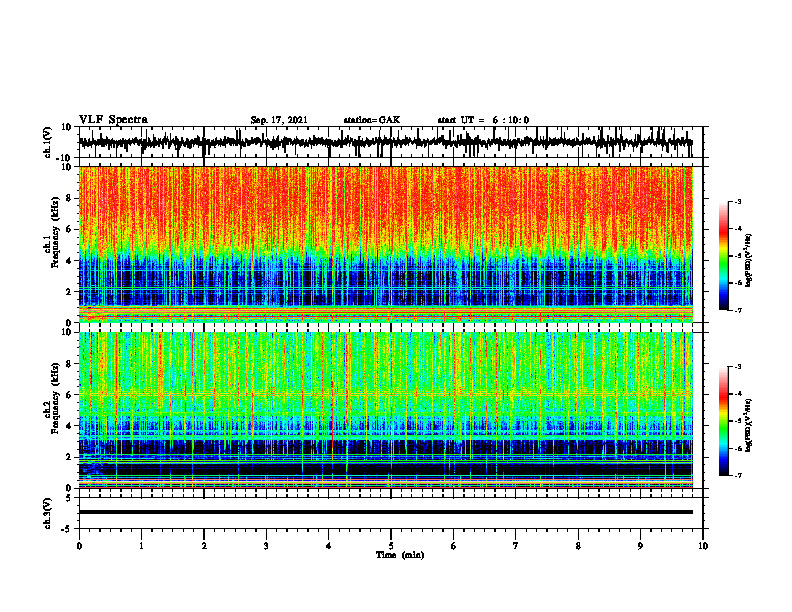Click the ch.2 color scale log(PSD) unit label
The width and height of the screenshot is (792, 612).
(749, 426)
